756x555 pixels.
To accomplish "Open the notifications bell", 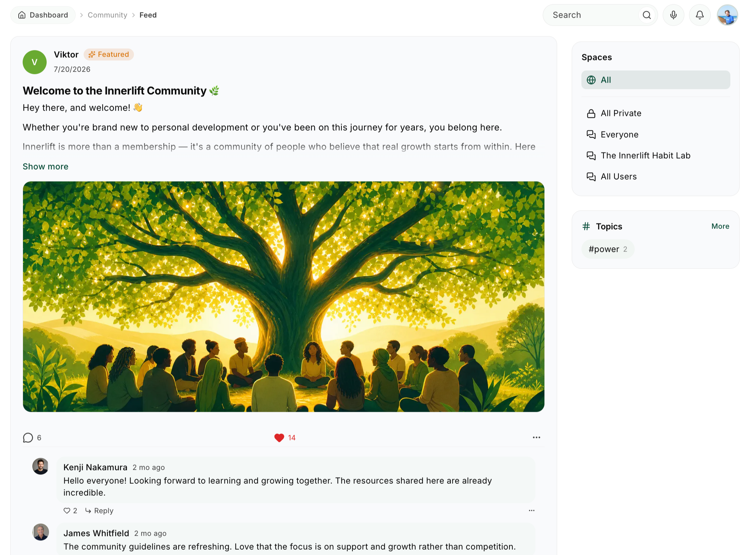I will (700, 15).
